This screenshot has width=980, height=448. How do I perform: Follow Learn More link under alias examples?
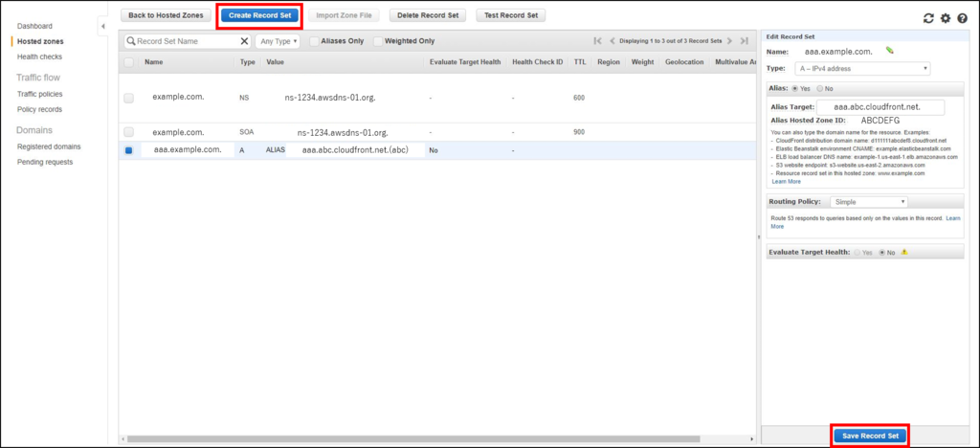(787, 181)
